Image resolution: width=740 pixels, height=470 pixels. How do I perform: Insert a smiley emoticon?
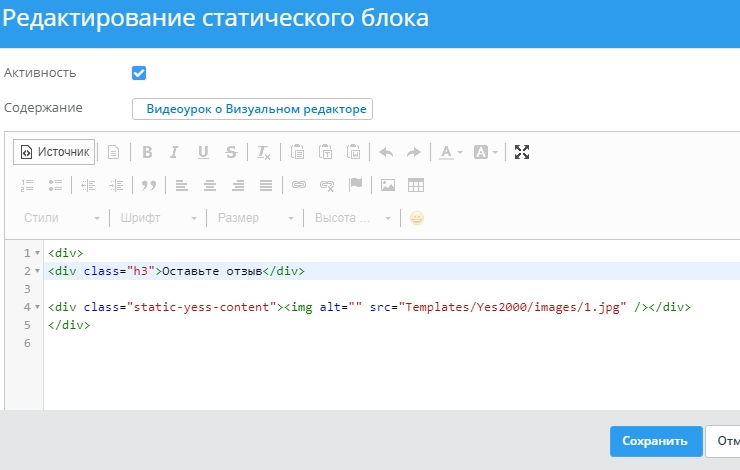[417, 218]
